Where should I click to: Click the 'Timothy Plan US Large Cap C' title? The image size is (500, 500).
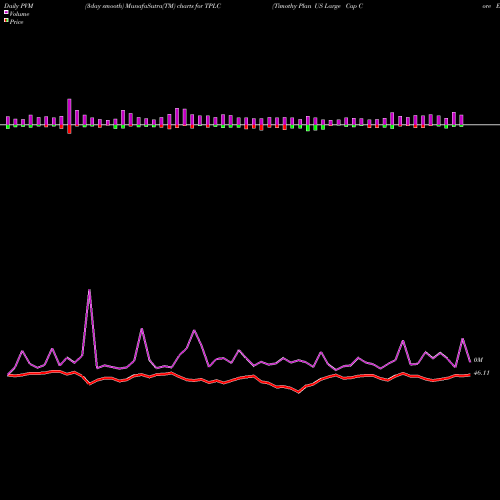tap(317, 6)
